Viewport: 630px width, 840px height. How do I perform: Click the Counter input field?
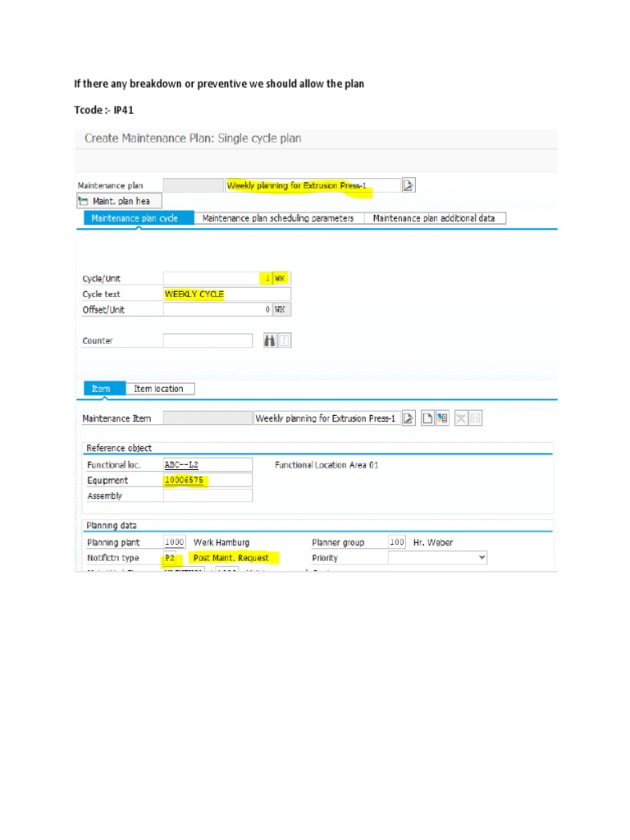click(208, 340)
